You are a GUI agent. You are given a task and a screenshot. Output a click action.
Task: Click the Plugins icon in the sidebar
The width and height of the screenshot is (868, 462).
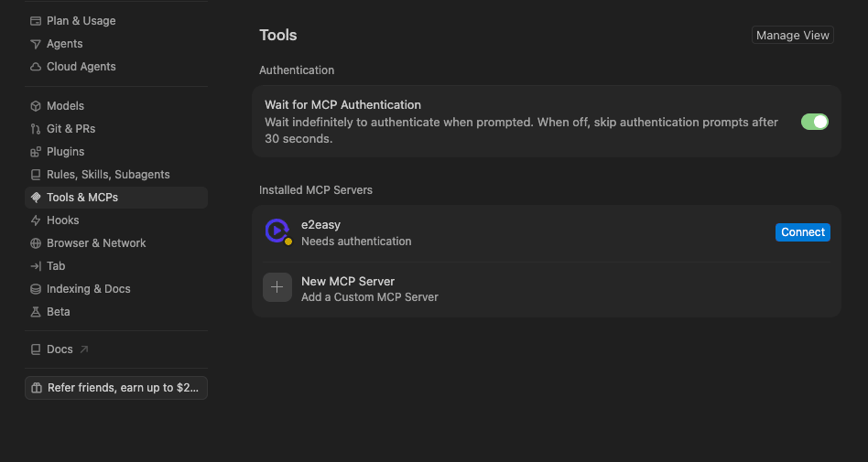click(36, 152)
